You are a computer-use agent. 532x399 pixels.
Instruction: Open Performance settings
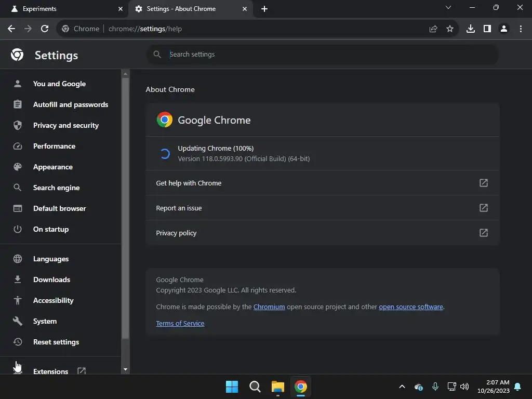[59, 146]
